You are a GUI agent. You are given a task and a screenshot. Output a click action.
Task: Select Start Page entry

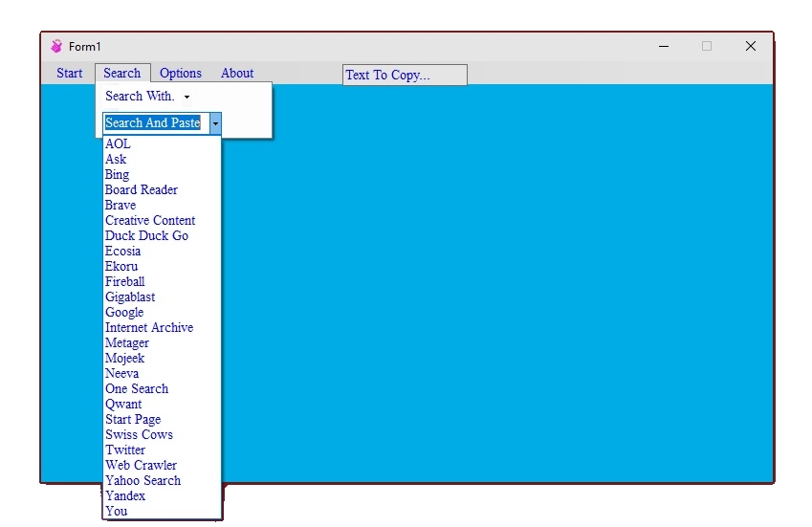coord(162,419)
